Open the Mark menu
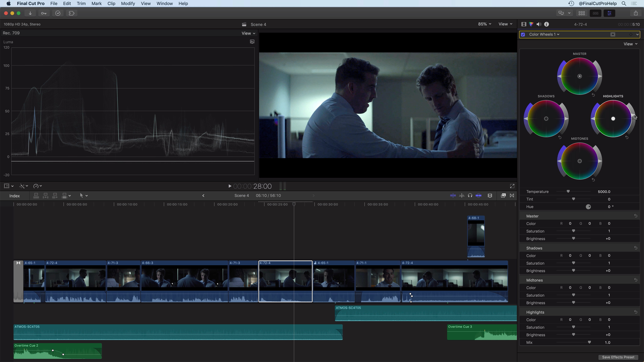 click(x=97, y=3)
